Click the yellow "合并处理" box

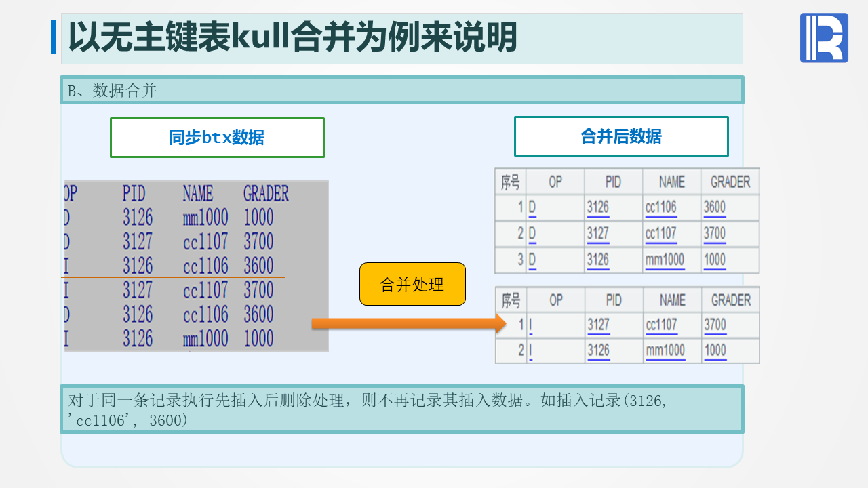[x=412, y=284]
